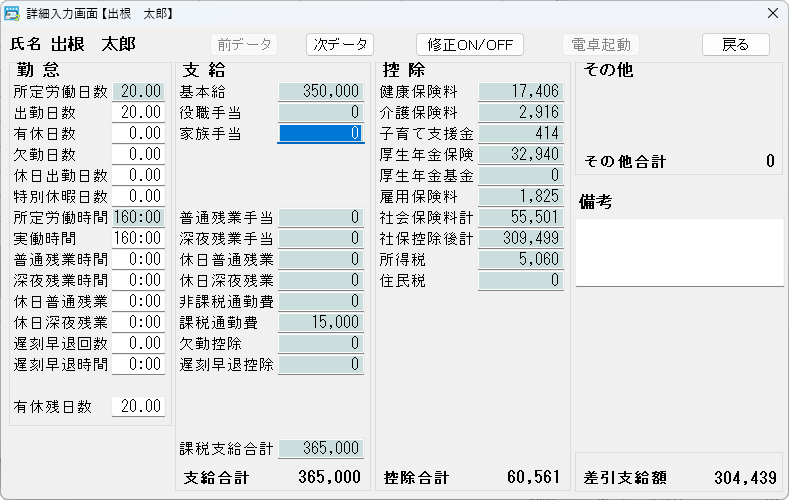Image resolution: width=789 pixels, height=500 pixels.
Task: Click the 健康保険料 deduction field
Action: (x=520, y=91)
